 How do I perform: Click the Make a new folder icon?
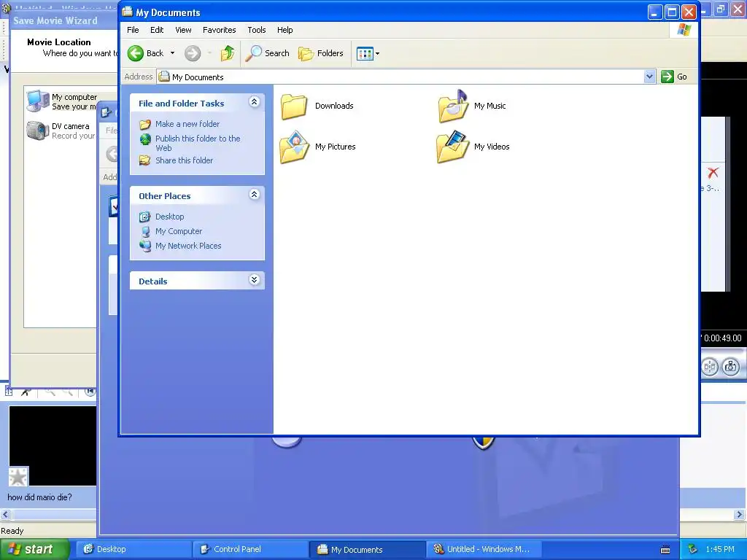tap(145, 124)
